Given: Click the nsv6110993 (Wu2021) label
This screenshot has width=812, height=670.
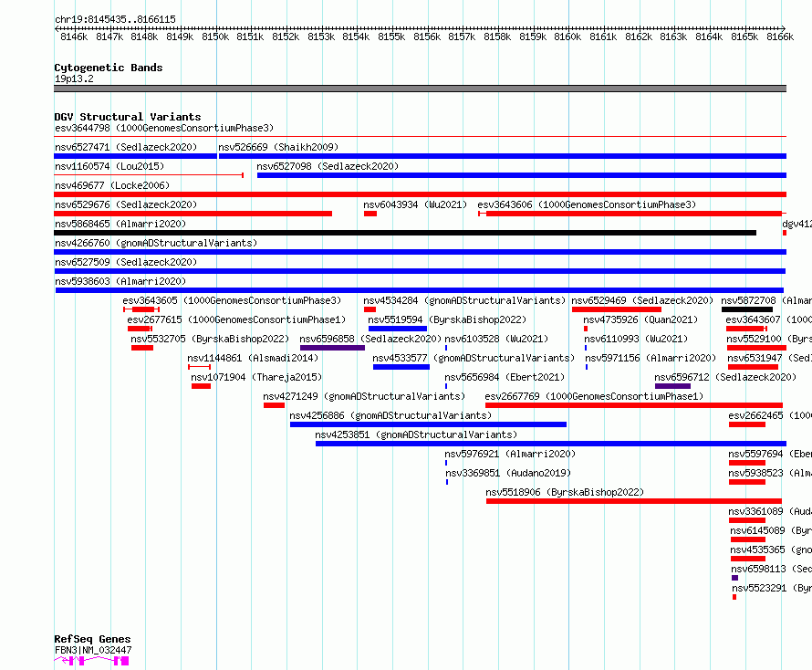Looking at the screenshot, I should (x=637, y=339).
